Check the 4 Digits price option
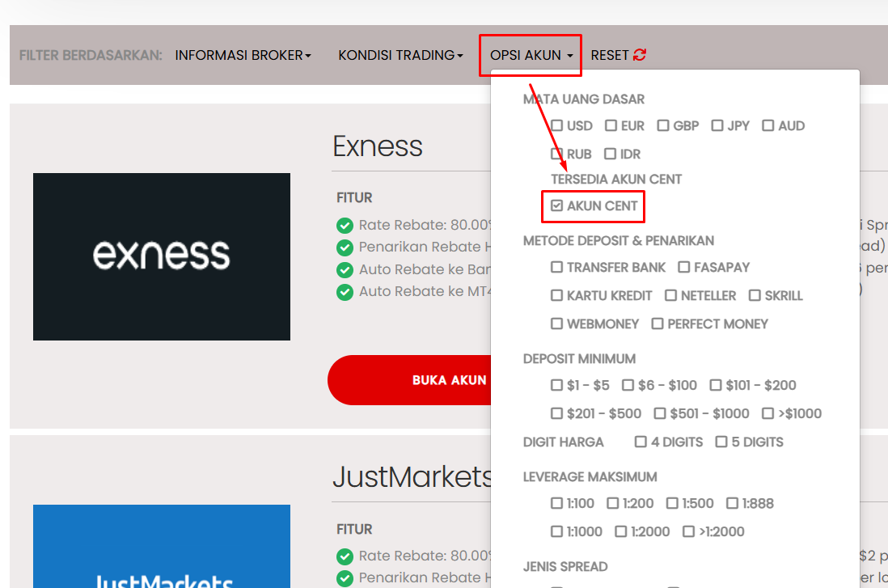This screenshot has width=888, height=588. [641, 442]
